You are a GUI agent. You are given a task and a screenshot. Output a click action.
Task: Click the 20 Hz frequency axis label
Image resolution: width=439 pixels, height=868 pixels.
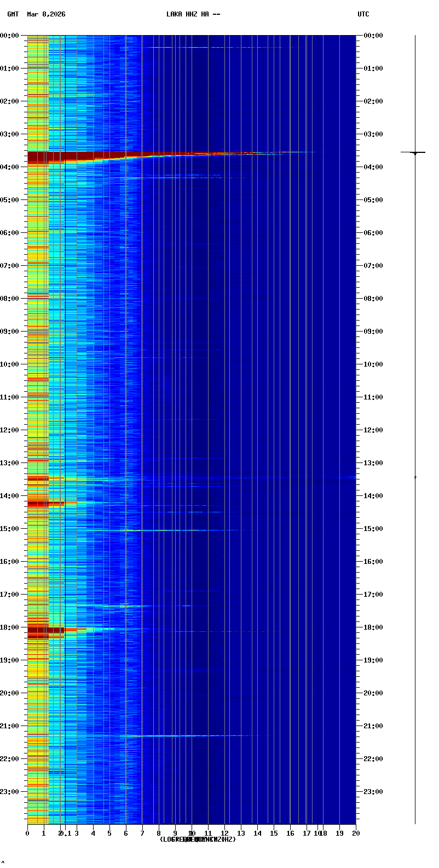pyautogui.click(x=356, y=833)
